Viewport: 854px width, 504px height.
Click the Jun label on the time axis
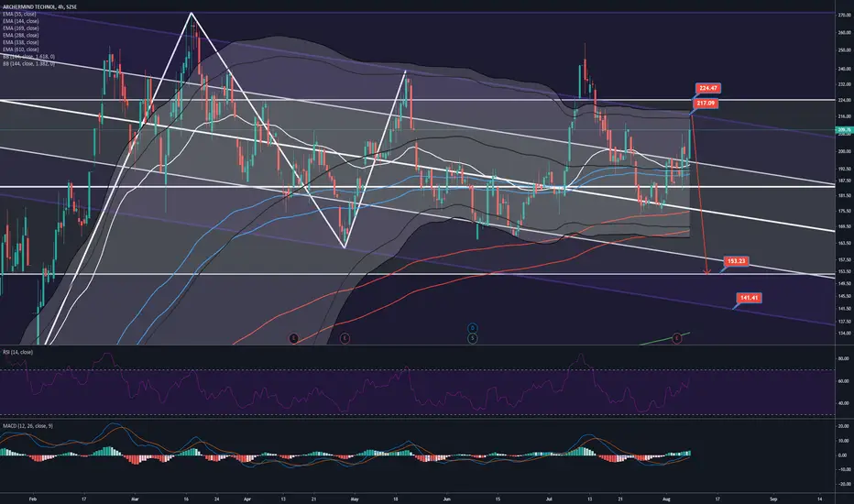446,499
